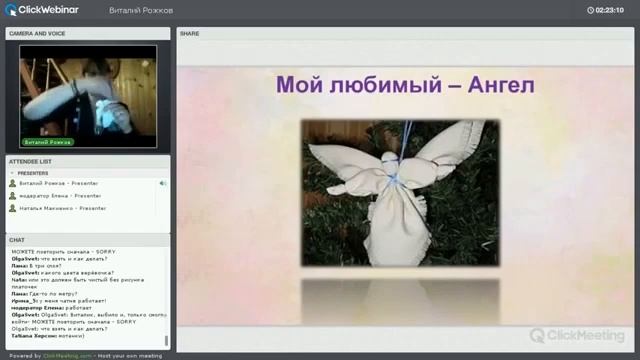Click the CAMERA AND VOICE panel header
This screenshot has width=640, height=360.
88,33
